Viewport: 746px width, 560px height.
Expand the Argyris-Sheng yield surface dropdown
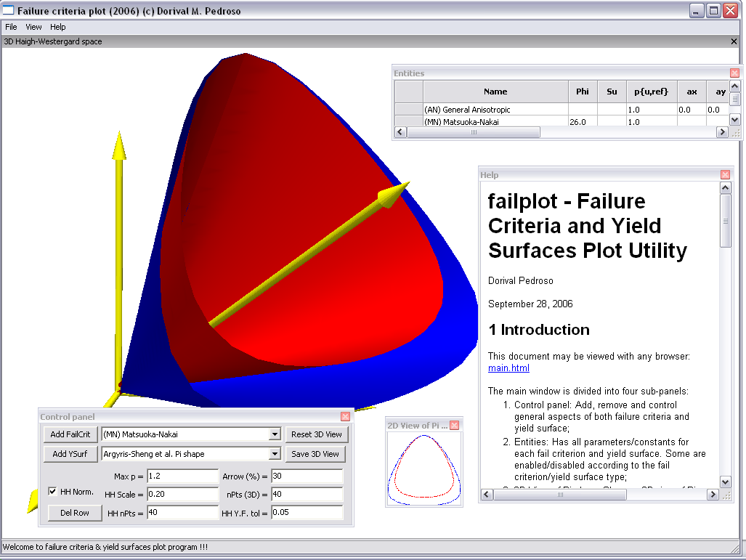click(274, 454)
